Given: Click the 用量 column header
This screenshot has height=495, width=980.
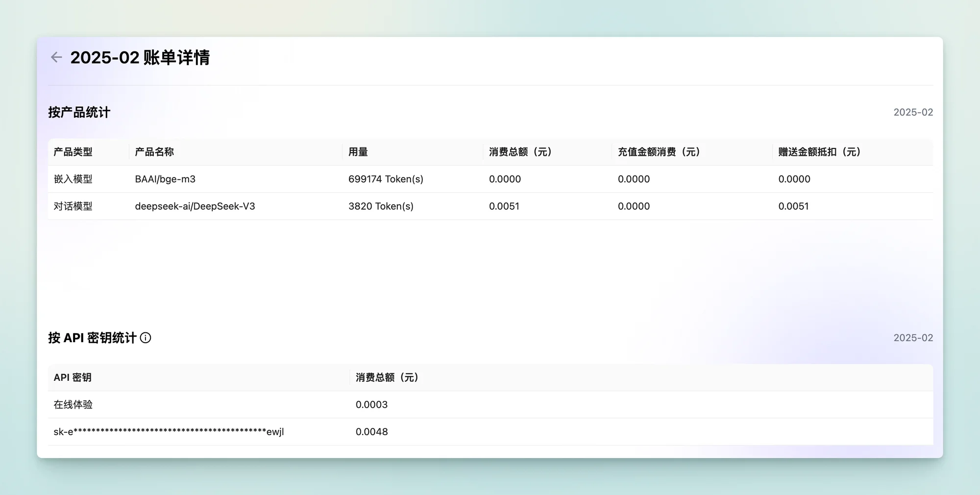Looking at the screenshot, I should click(x=358, y=152).
